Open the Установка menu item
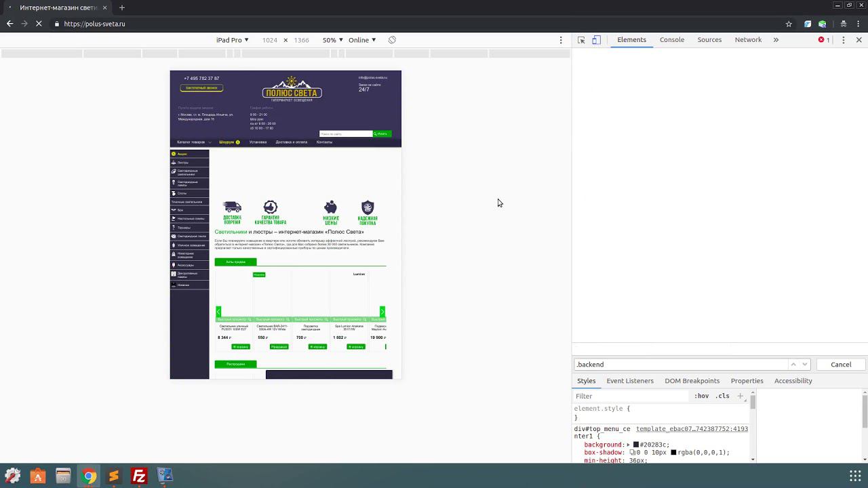868x488 pixels. pyautogui.click(x=258, y=142)
